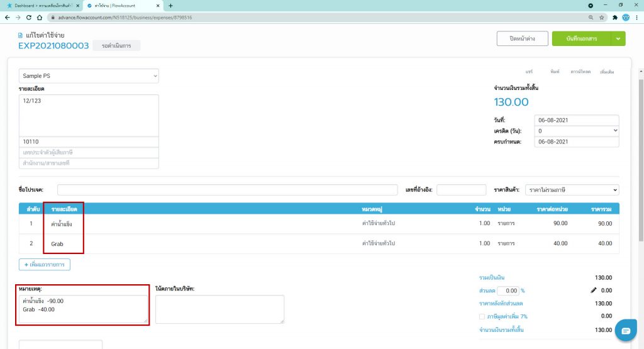644x349 pixels.
Task: Click the browser zoom magnifier icon
Action: 591,17
